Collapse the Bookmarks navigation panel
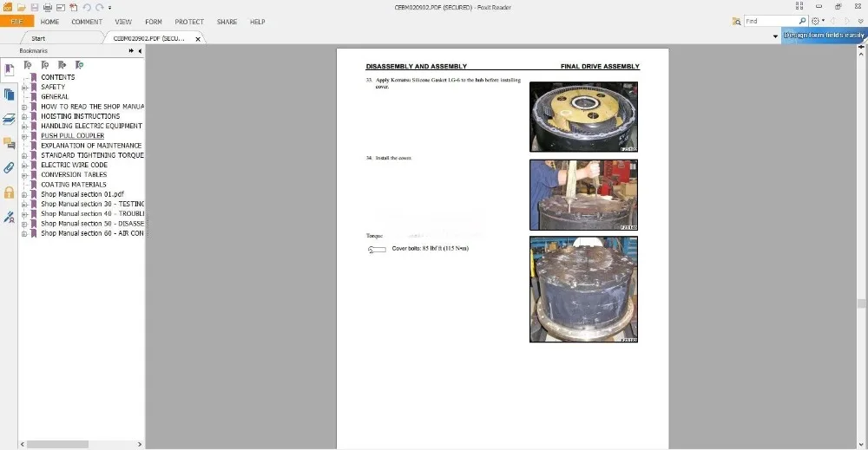The height and width of the screenshot is (450, 868). 140,51
